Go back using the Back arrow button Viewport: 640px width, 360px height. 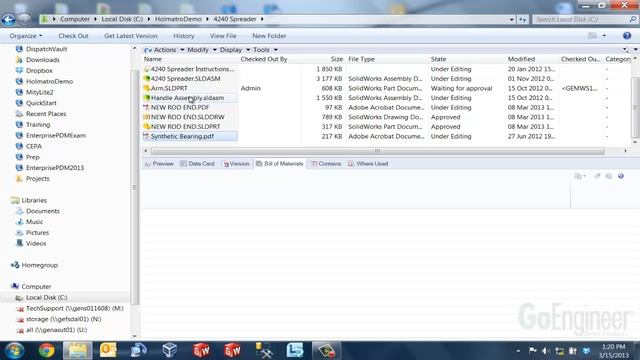(8, 19)
